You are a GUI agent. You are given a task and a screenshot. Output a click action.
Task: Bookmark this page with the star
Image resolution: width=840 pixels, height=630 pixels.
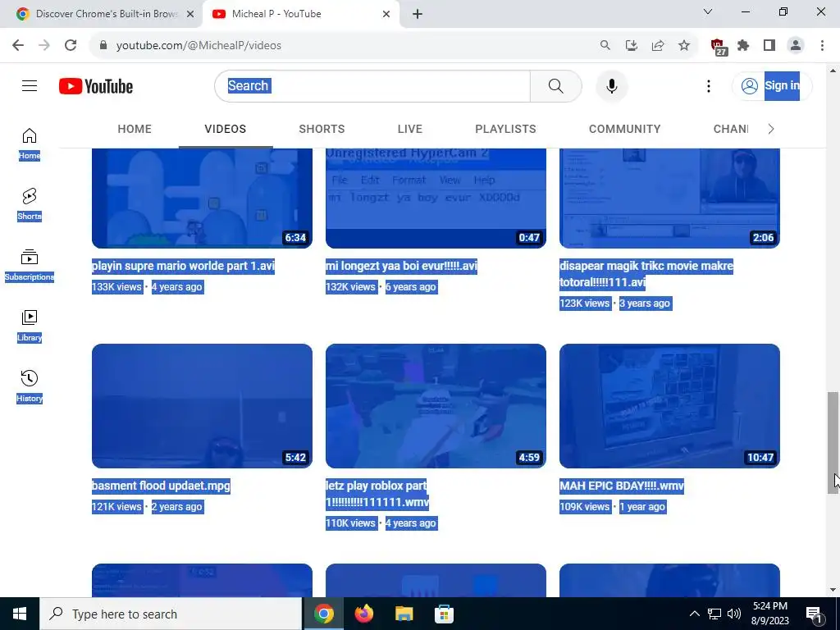point(683,45)
